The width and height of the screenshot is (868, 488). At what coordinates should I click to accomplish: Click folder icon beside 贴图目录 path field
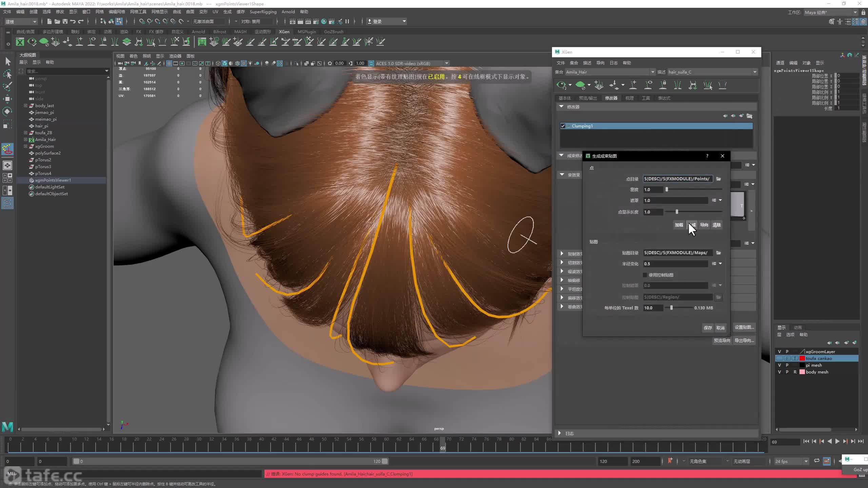tap(718, 253)
